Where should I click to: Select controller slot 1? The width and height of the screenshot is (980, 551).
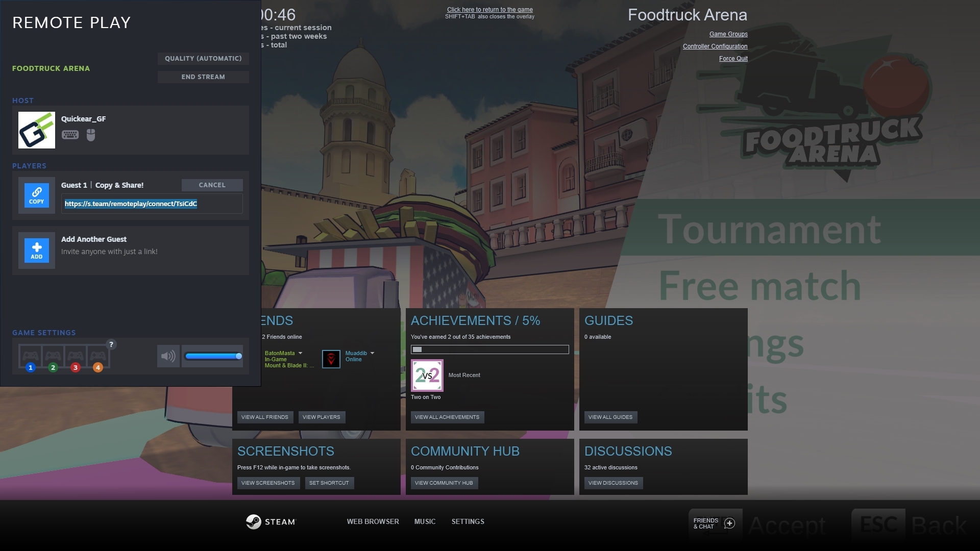31,358
